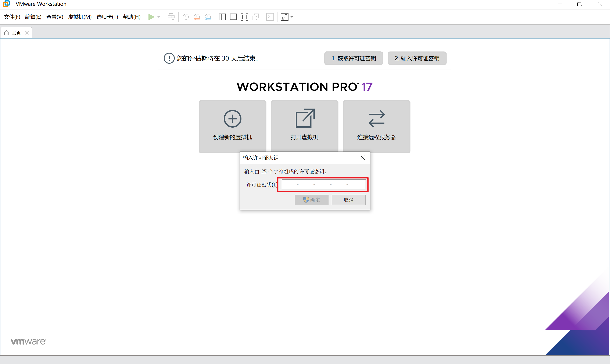This screenshot has width=610, height=364.
Task: Toggle the thumbnail bar icon
Action: (x=233, y=17)
